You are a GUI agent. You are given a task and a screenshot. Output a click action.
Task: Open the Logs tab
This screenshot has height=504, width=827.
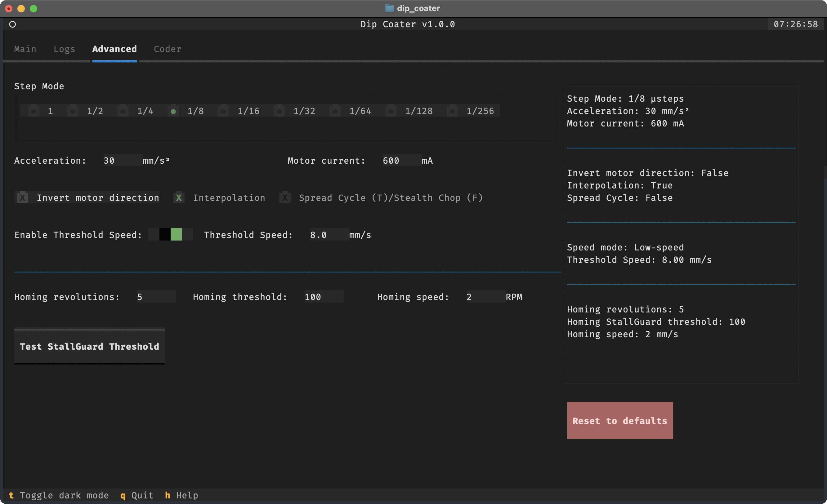(65, 49)
